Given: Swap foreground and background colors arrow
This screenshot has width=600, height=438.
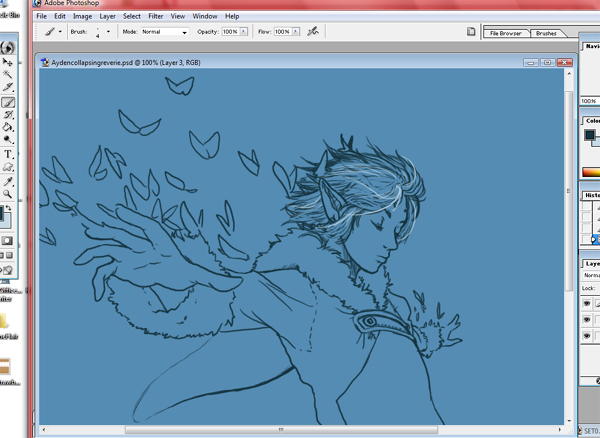Looking at the screenshot, I should [9, 208].
